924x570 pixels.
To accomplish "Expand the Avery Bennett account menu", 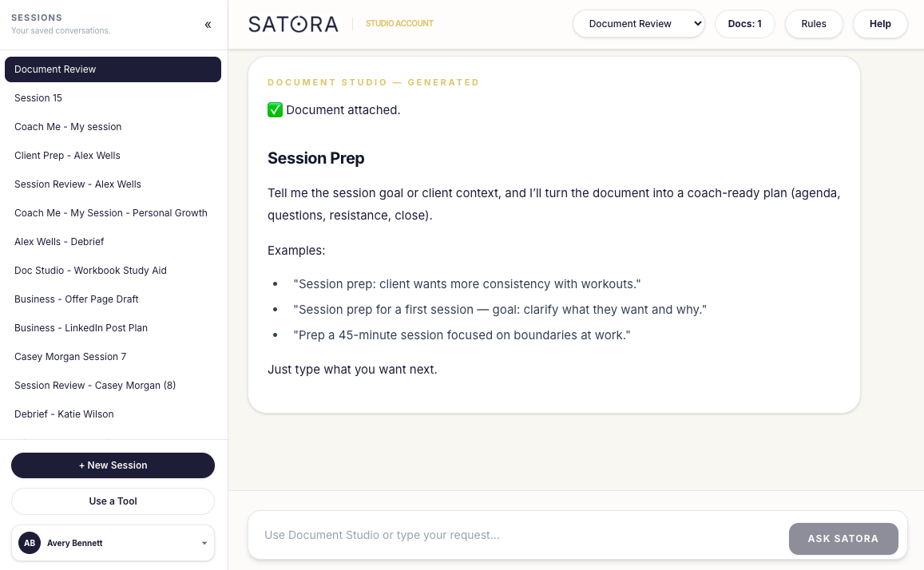I will (204, 544).
